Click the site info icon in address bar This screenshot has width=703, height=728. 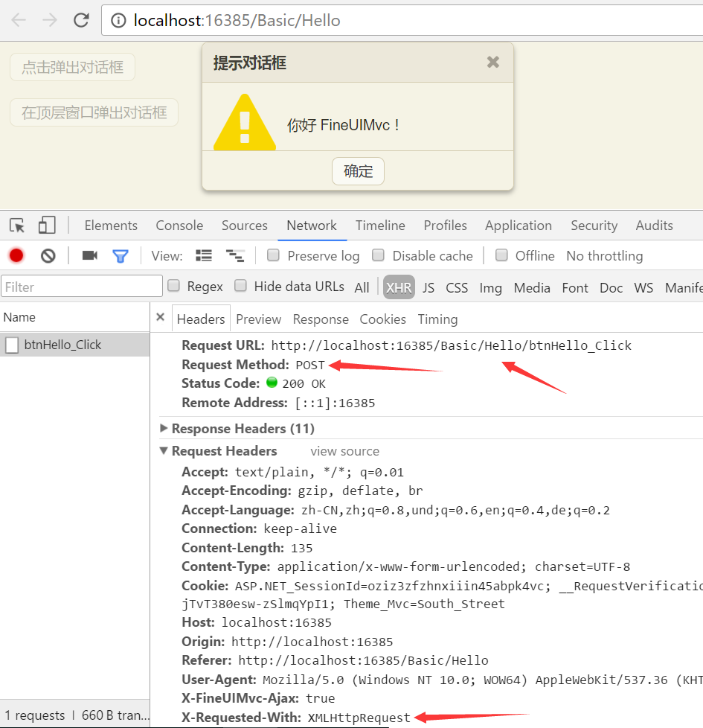(x=118, y=20)
